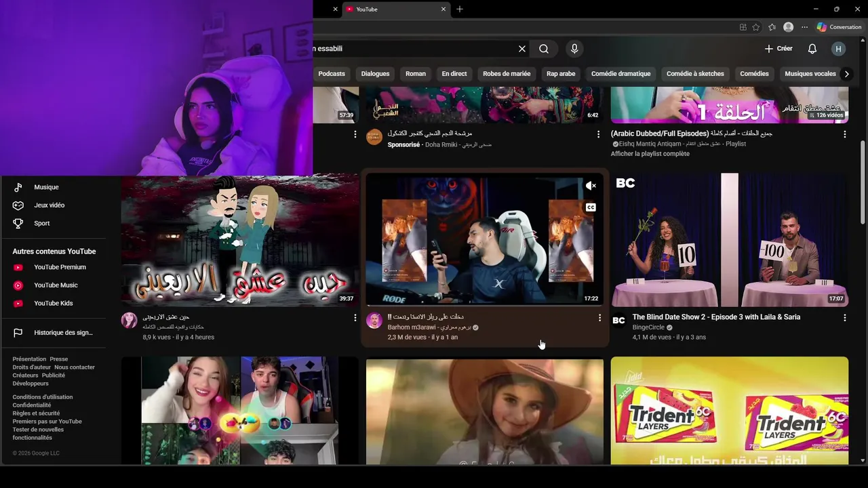The image size is (868, 488).
Task: Select the En direct filter chip
Action: click(454, 74)
